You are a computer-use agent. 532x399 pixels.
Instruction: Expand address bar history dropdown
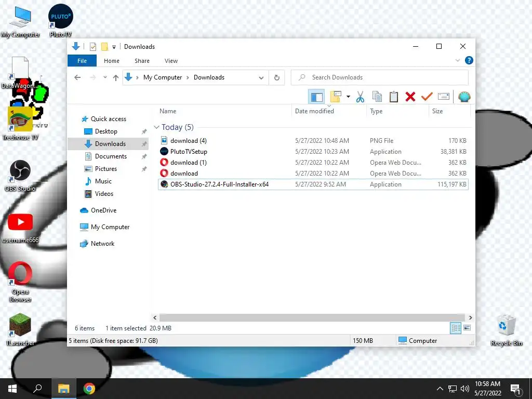tap(261, 77)
